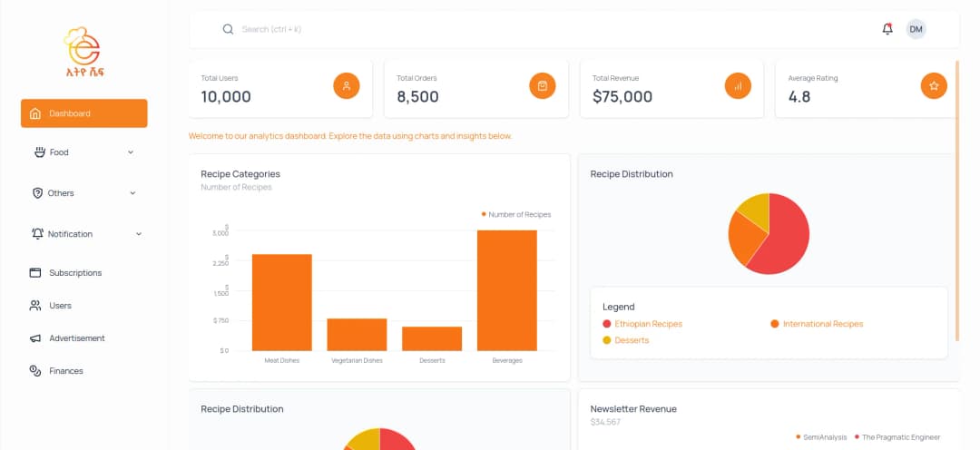Click the Newsletter Revenue heading
The image size is (980, 450).
click(x=633, y=409)
